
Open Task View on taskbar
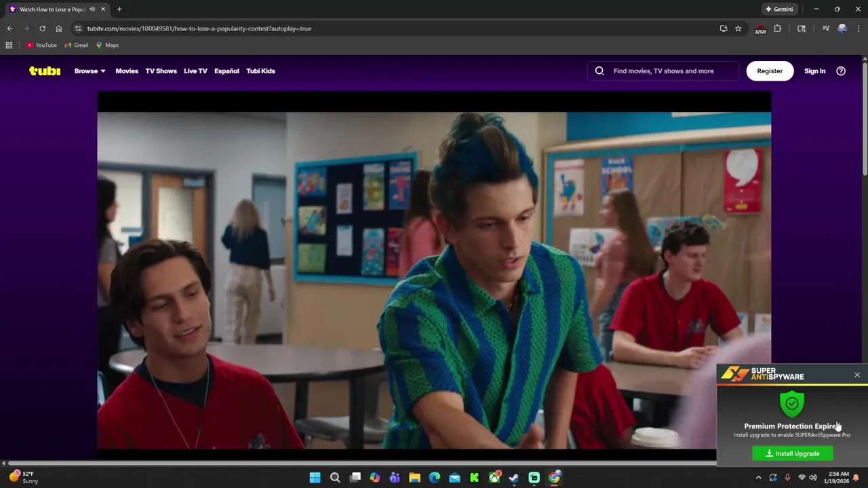click(x=355, y=478)
